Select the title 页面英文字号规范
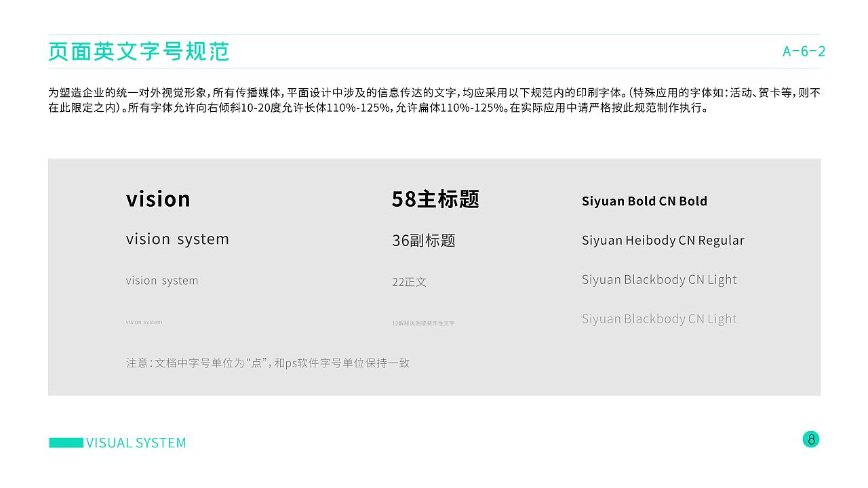This screenshot has width=868, height=488. pyautogui.click(x=139, y=52)
